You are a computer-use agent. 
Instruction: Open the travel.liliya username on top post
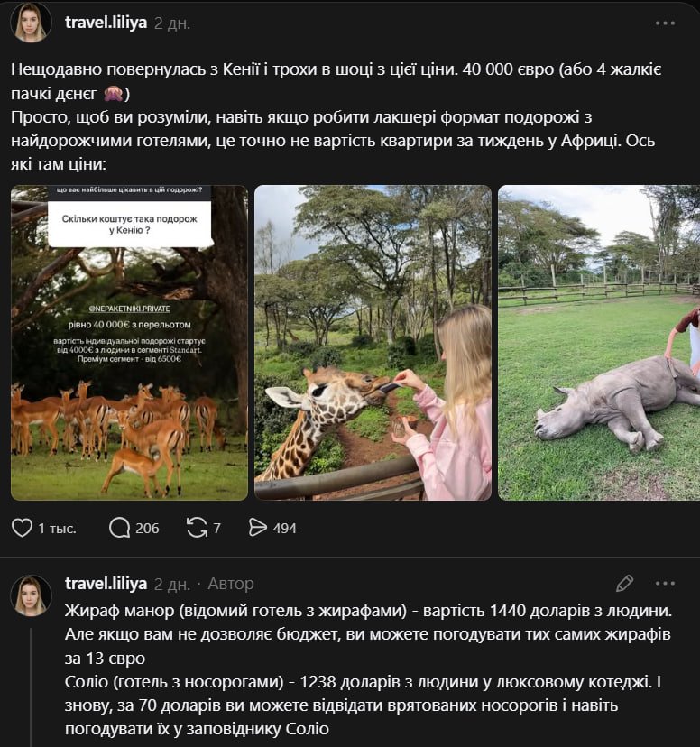click(x=106, y=23)
